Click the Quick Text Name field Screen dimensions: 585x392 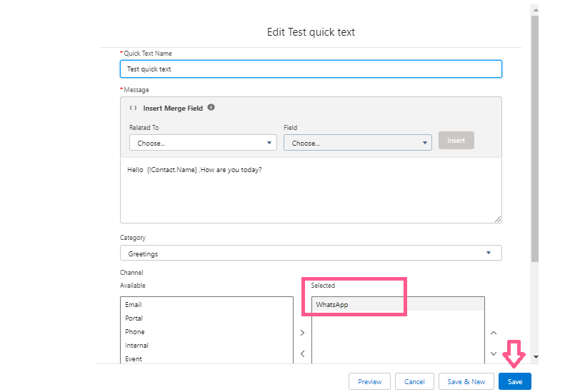(311, 69)
